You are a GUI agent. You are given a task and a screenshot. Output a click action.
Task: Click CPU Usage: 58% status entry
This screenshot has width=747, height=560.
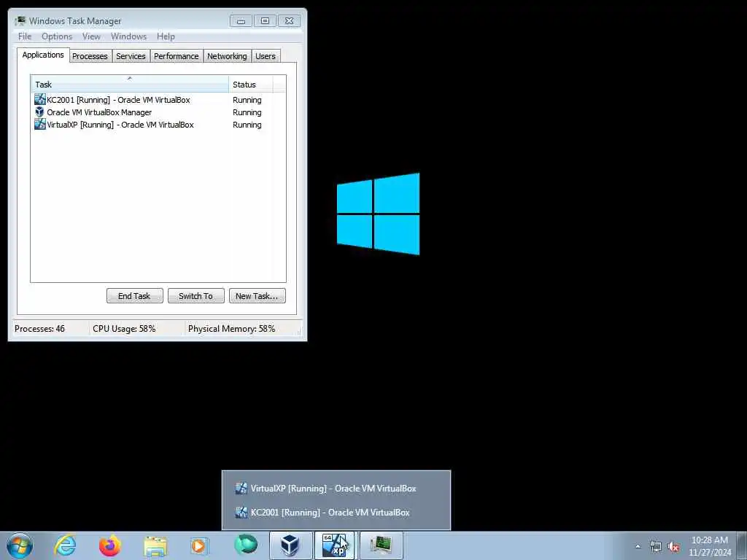(x=124, y=329)
